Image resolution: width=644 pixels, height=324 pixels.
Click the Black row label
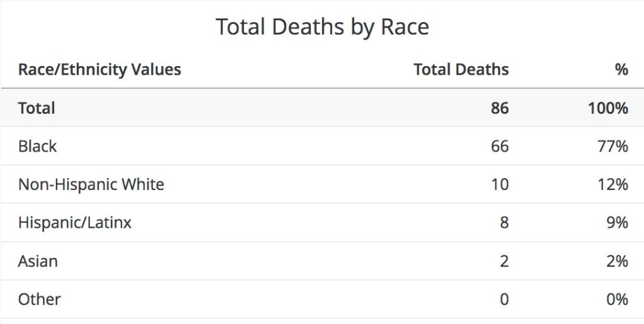[38, 147]
